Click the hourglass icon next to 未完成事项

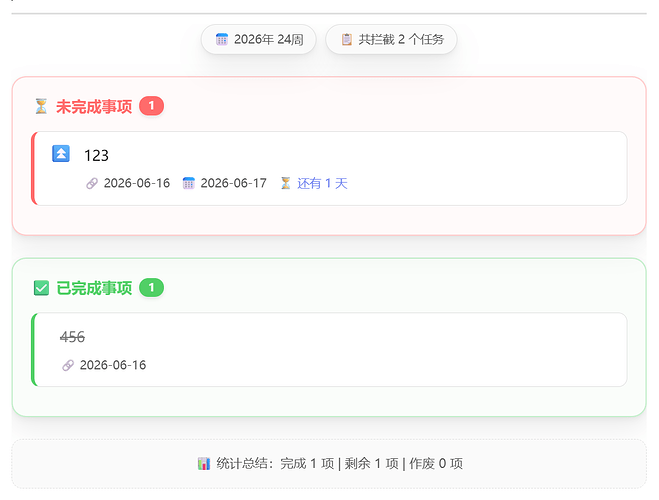pos(41,106)
